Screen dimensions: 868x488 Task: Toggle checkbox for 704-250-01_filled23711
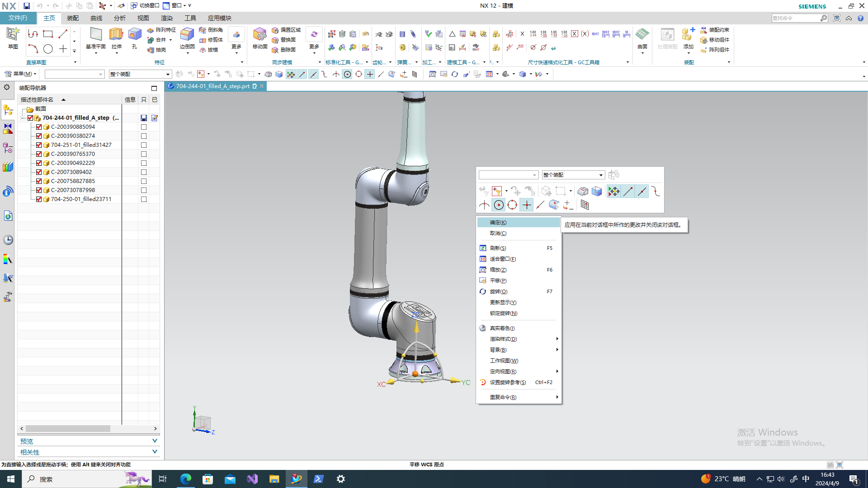[39, 199]
